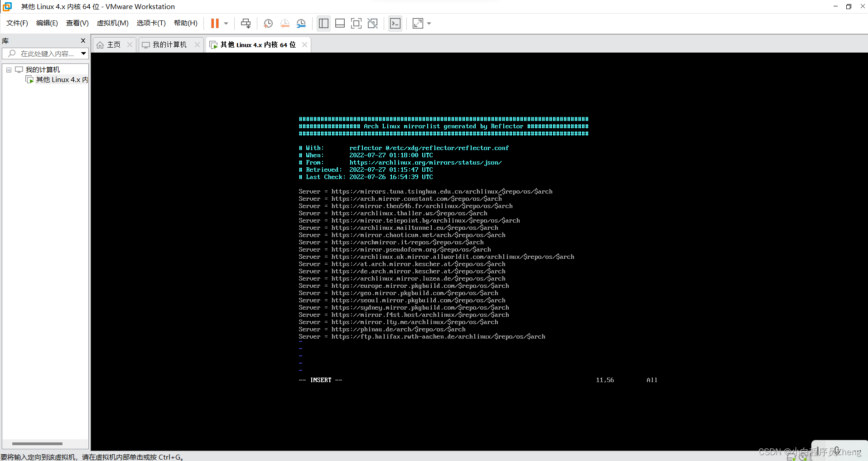Click the phinau.de server line
The height and width of the screenshot is (461, 868).
[382, 330]
